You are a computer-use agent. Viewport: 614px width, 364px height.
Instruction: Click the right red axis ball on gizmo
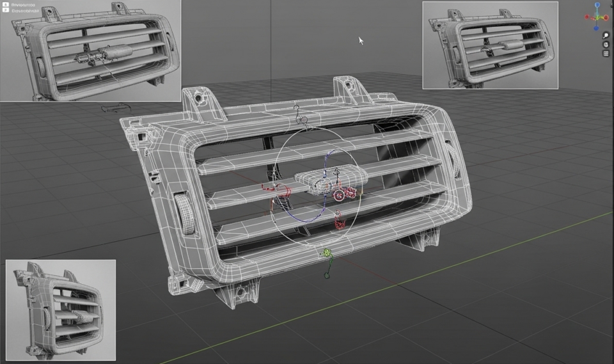607,17
